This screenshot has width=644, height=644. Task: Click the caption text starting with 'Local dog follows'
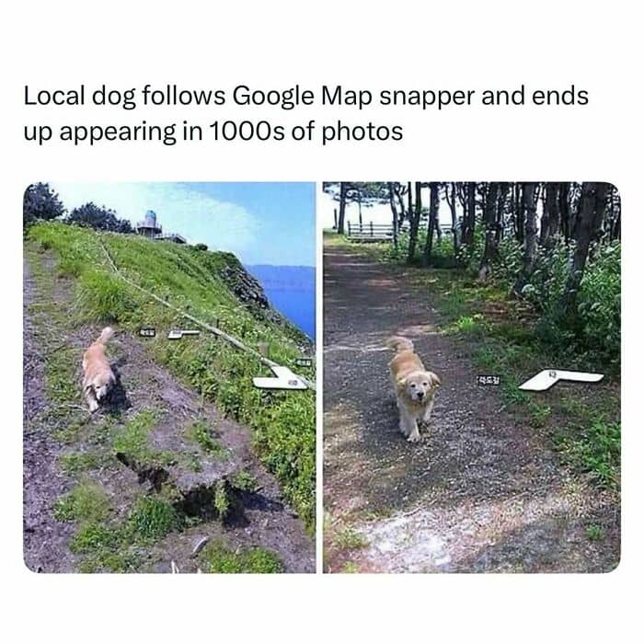[x=306, y=113]
